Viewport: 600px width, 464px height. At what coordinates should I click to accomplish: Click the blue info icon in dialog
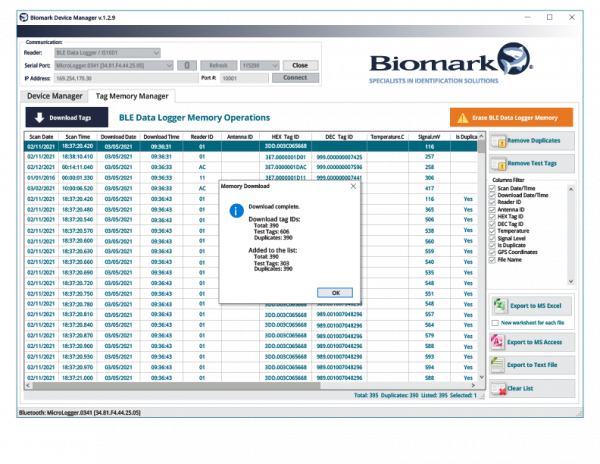(x=236, y=211)
